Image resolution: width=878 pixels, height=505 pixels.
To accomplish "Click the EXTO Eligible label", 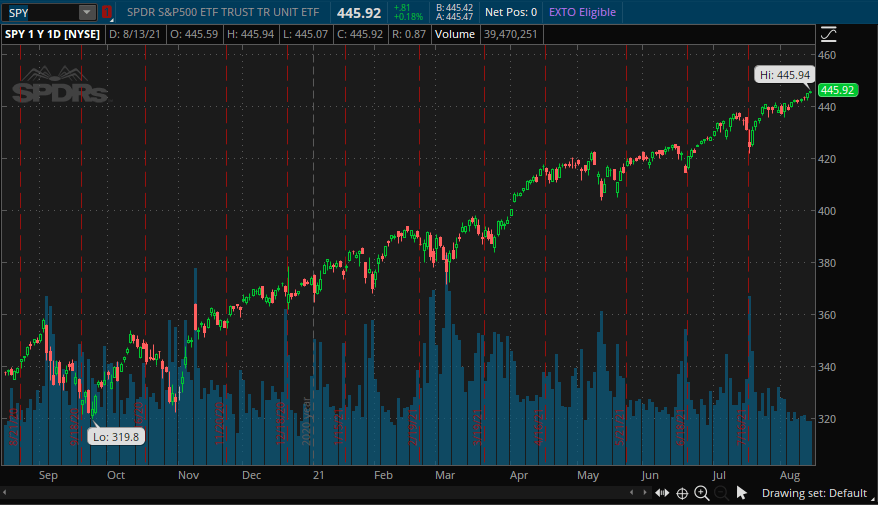I will click(582, 12).
